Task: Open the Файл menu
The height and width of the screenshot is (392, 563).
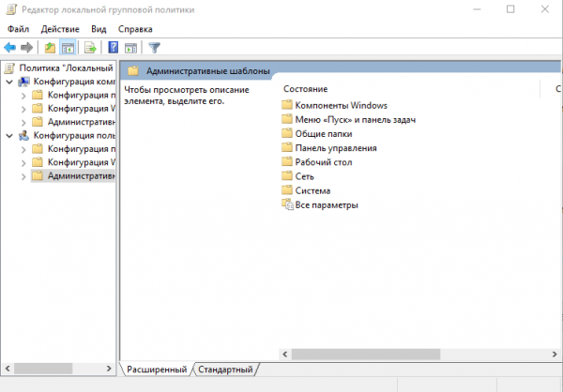Action: pos(19,29)
